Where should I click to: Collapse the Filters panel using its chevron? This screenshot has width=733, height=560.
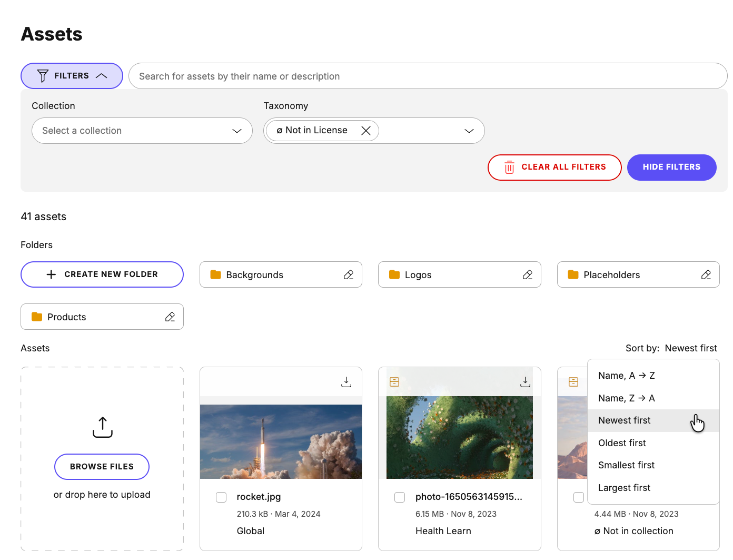tap(102, 75)
